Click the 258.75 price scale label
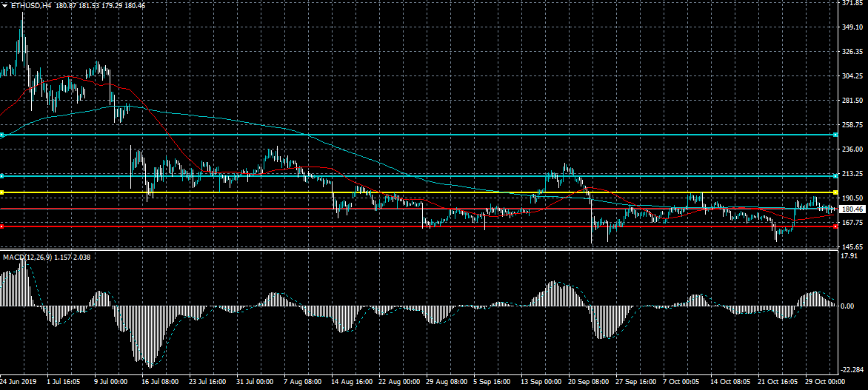 [x=852, y=125]
